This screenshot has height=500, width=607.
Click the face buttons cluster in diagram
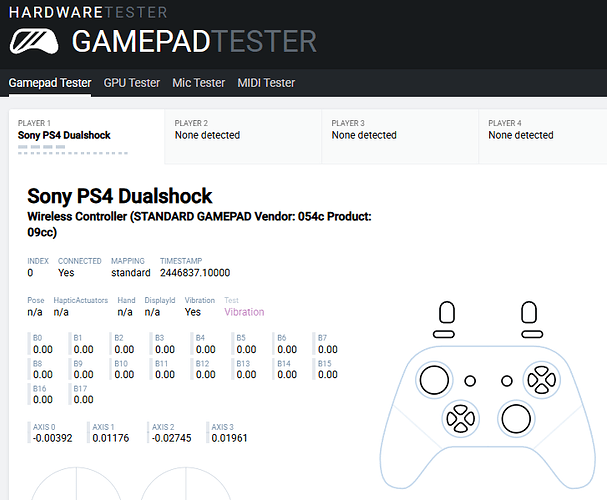(542, 380)
